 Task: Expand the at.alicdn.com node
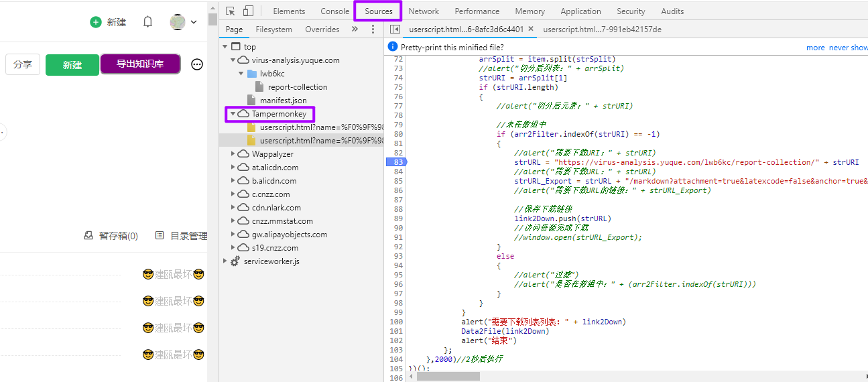click(233, 168)
